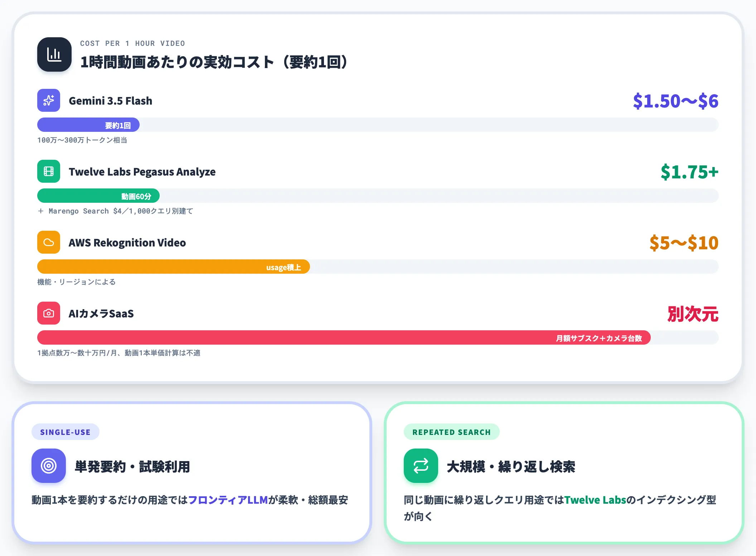Screen dimensions: 756x556
Task: Click the AWS Rekognition cloud icon
Action: [49, 242]
